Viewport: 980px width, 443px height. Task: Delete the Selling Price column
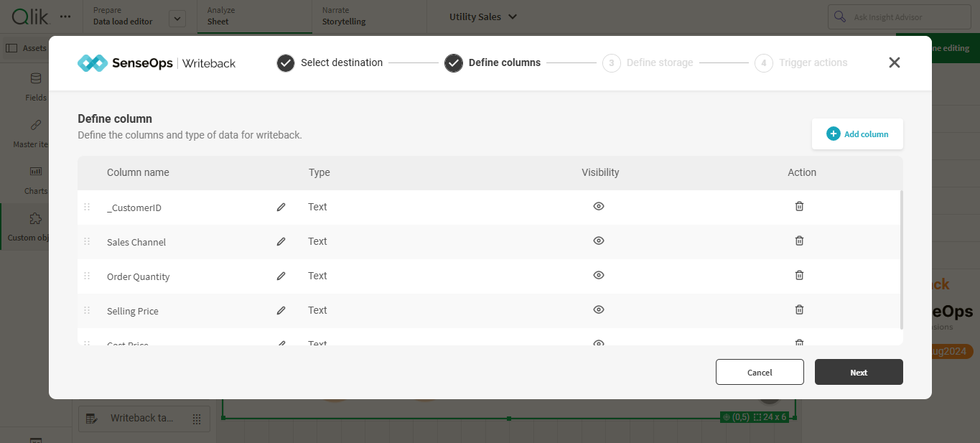click(x=799, y=309)
